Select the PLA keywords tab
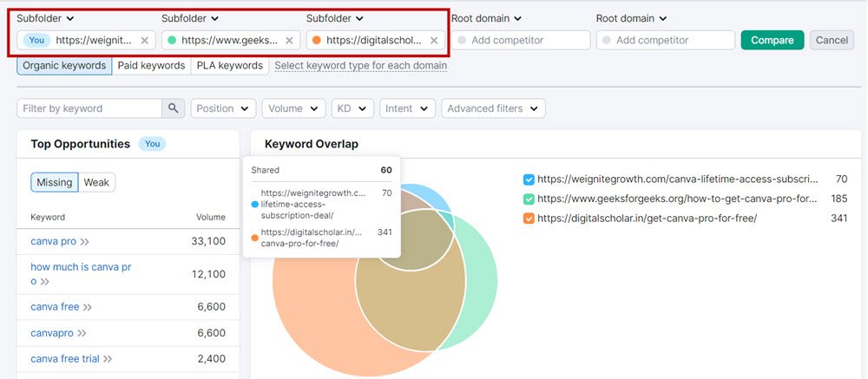The height and width of the screenshot is (379, 868). coord(229,66)
